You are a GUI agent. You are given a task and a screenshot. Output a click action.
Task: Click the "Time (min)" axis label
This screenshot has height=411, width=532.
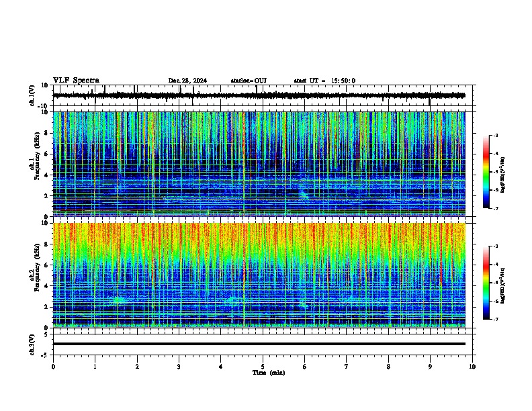[269, 373]
